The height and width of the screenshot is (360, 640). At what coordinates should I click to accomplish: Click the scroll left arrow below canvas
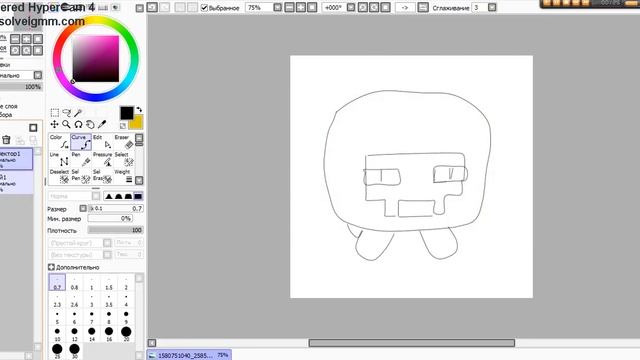(152, 343)
